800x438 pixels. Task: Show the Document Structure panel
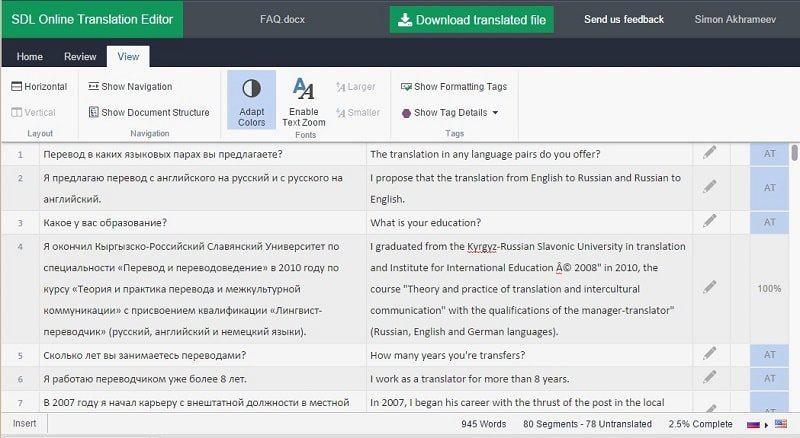(x=149, y=112)
